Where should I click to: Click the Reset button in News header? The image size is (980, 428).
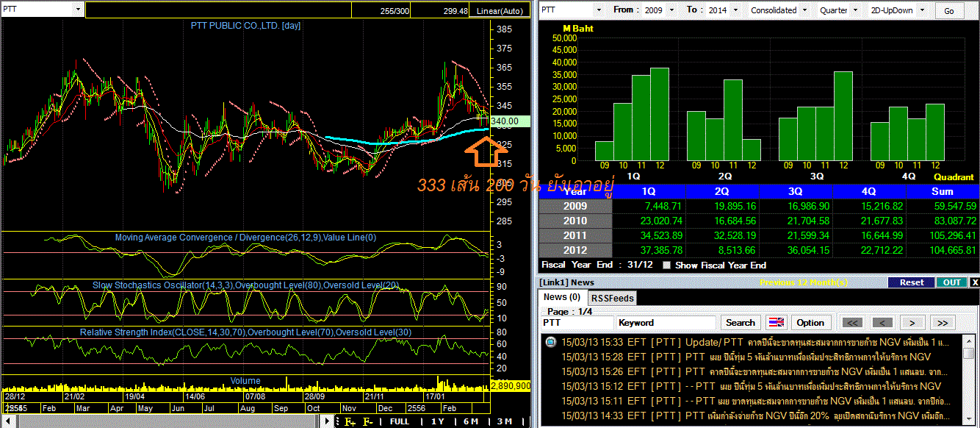click(x=911, y=282)
